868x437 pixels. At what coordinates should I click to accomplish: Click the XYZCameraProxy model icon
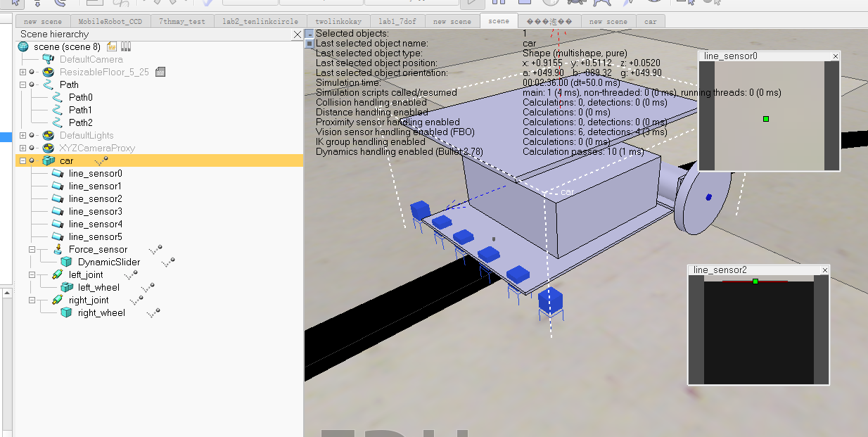point(48,148)
